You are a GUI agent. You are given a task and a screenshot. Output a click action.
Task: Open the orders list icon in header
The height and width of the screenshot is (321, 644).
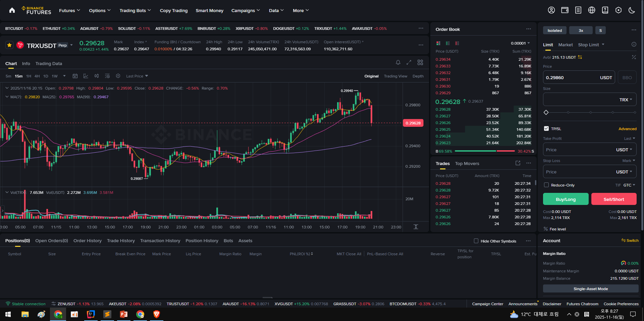tap(578, 10)
